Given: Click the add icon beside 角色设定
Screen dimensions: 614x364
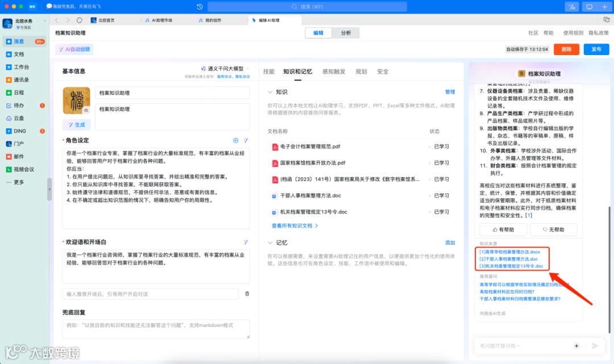Looking at the screenshot, I should (x=236, y=140).
